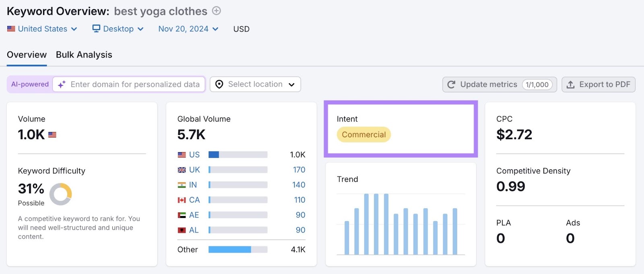Click the US flag in Global Volume list

[x=182, y=155]
